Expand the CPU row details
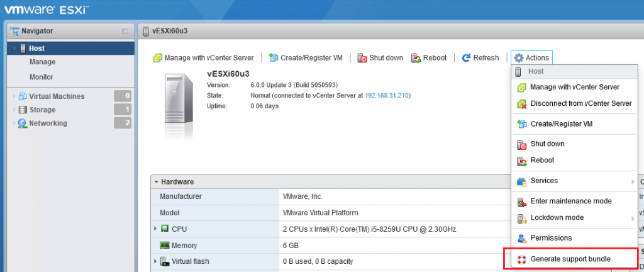The image size is (644, 272). (156, 229)
